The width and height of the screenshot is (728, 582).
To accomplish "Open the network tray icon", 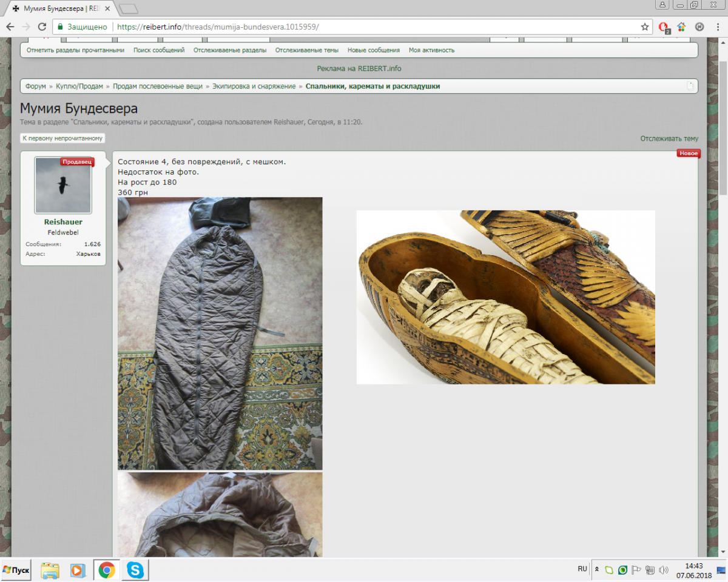I will (650, 570).
